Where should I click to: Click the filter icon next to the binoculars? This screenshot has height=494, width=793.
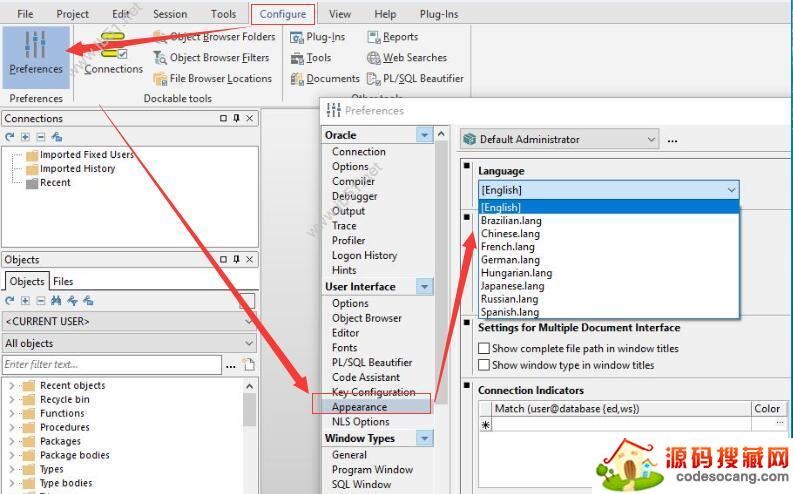[x=72, y=301]
